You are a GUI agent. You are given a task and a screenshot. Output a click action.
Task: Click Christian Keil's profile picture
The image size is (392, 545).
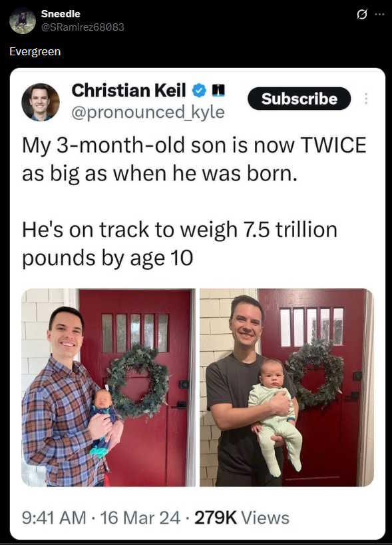tap(41, 102)
